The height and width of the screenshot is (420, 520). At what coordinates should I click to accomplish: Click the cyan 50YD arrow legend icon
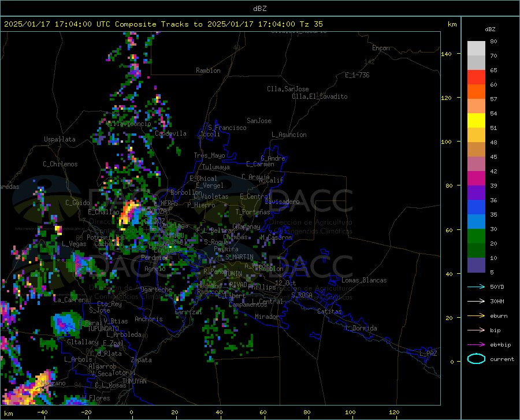point(476,287)
